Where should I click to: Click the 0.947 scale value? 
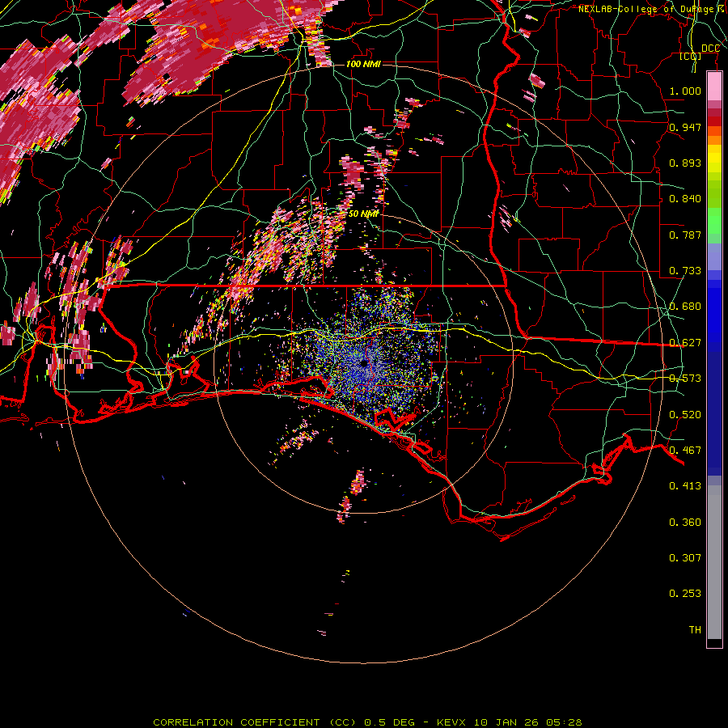685,127
